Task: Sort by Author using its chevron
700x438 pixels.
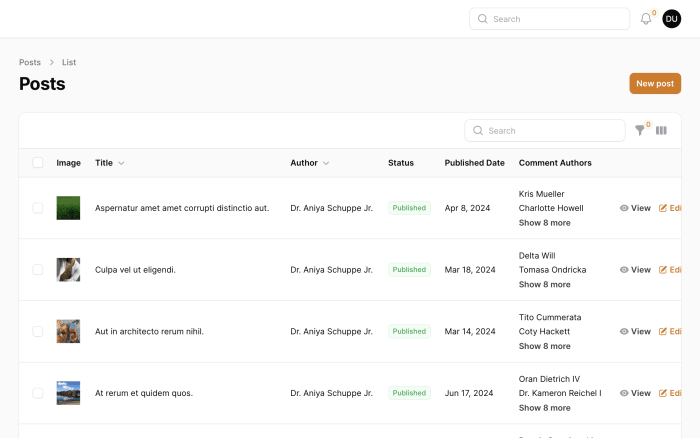Action: [326, 163]
